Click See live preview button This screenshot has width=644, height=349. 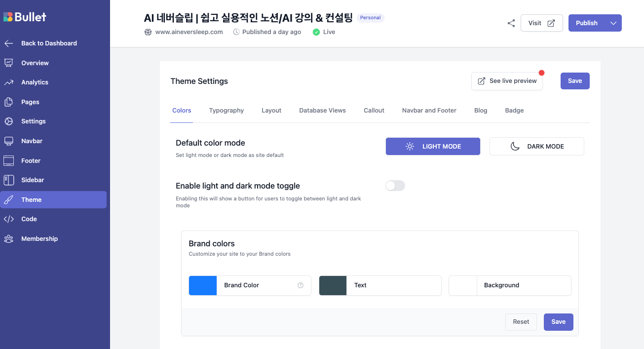point(507,81)
